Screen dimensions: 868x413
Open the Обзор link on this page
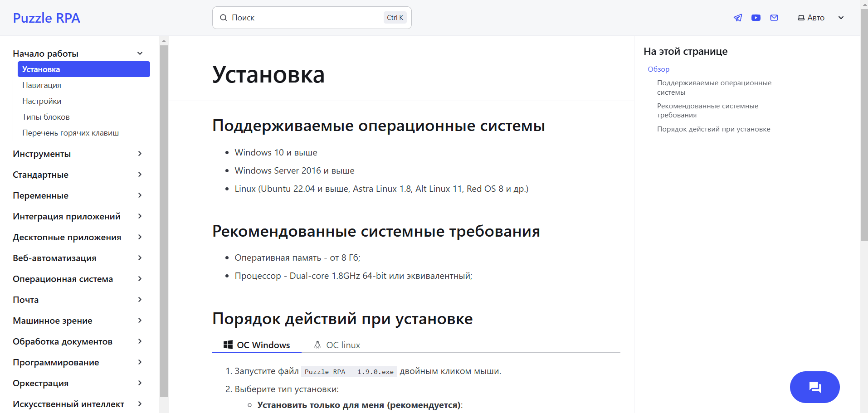[x=658, y=69]
